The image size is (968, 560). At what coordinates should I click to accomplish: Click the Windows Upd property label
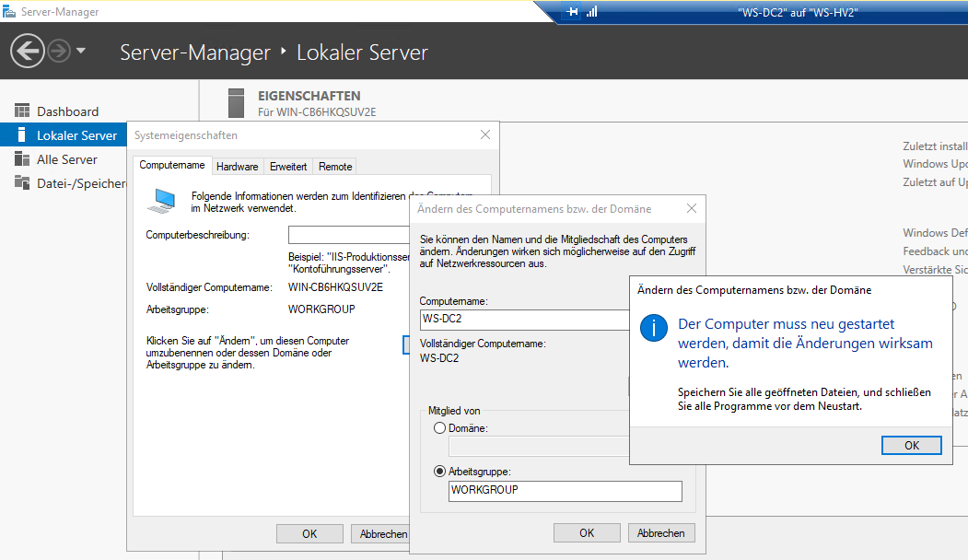(935, 164)
